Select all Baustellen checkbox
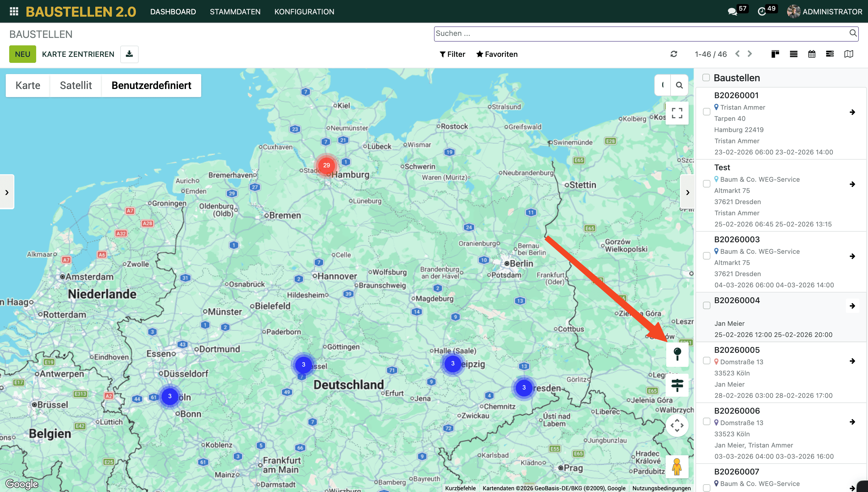The height and width of the screenshot is (492, 868). pos(706,78)
